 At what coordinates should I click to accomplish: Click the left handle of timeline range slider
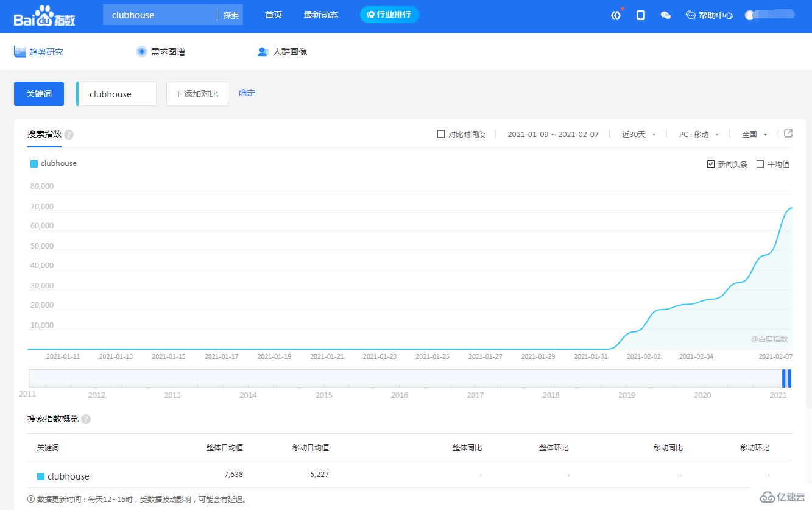click(x=784, y=378)
